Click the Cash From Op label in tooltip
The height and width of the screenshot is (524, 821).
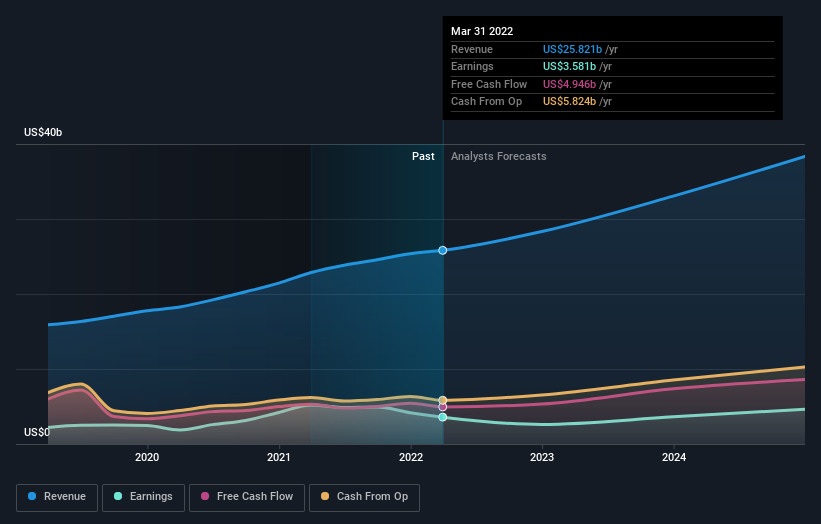(x=486, y=102)
